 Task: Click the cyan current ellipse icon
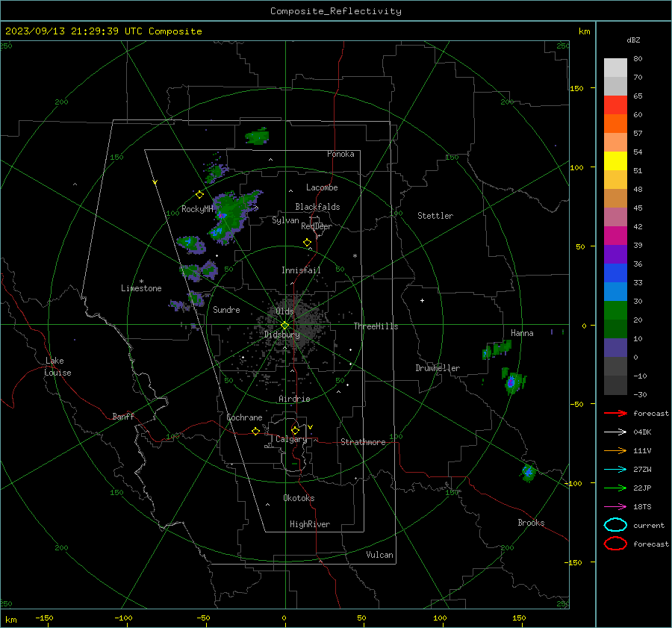(615, 525)
